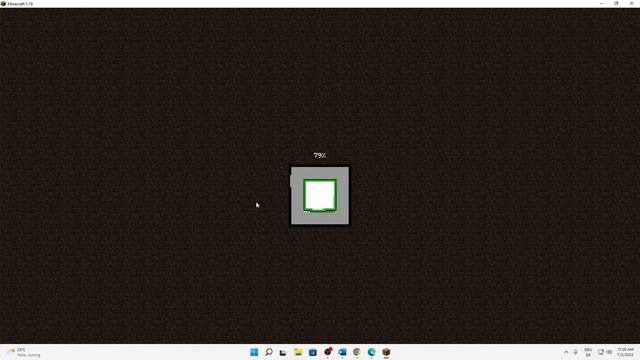The image size is (640, 360).
Task: Minimize the Minecraft window
Action: coord(601,4)
